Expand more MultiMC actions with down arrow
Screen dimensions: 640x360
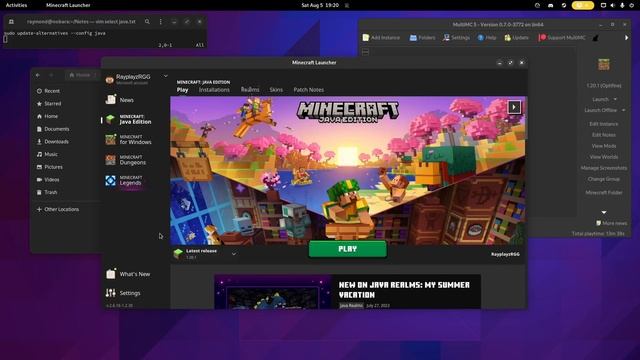[604, 212]
